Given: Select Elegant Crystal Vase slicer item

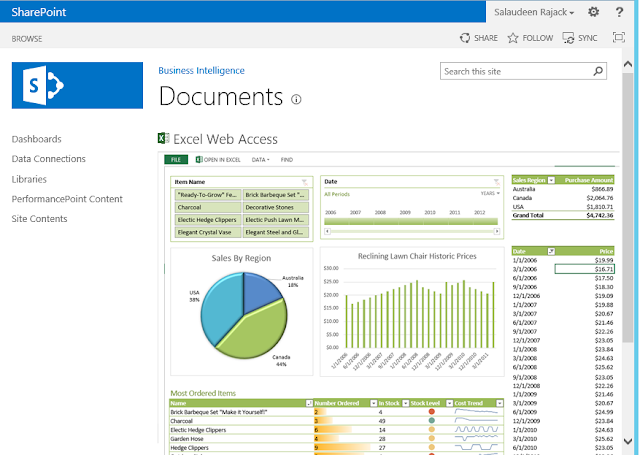Looking at the screenshot, I should pyautogui.click(x=207, y=232).
